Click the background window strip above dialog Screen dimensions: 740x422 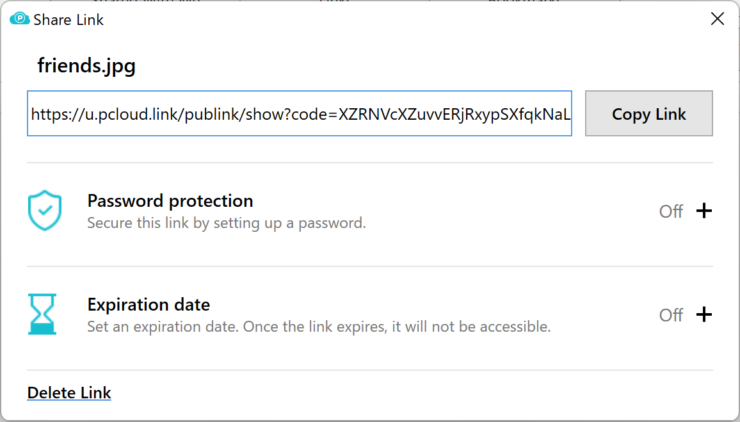(370, 1)
